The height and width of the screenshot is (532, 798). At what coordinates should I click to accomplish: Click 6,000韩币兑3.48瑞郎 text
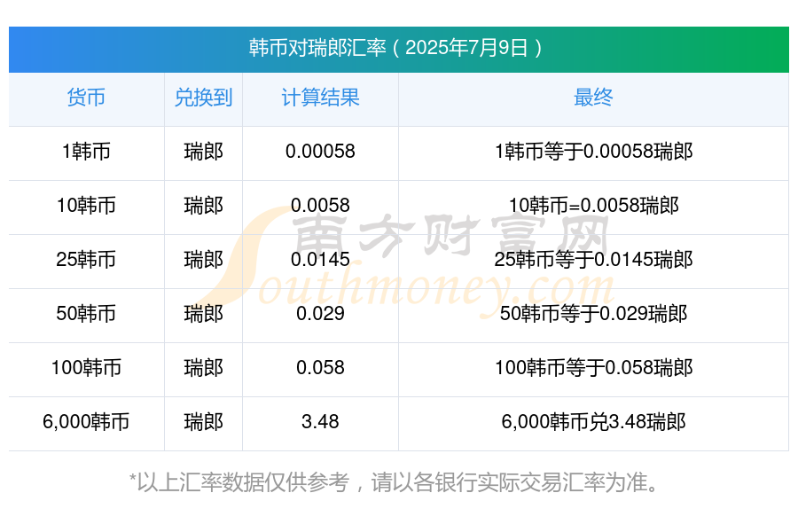click(x=593, y=421)
